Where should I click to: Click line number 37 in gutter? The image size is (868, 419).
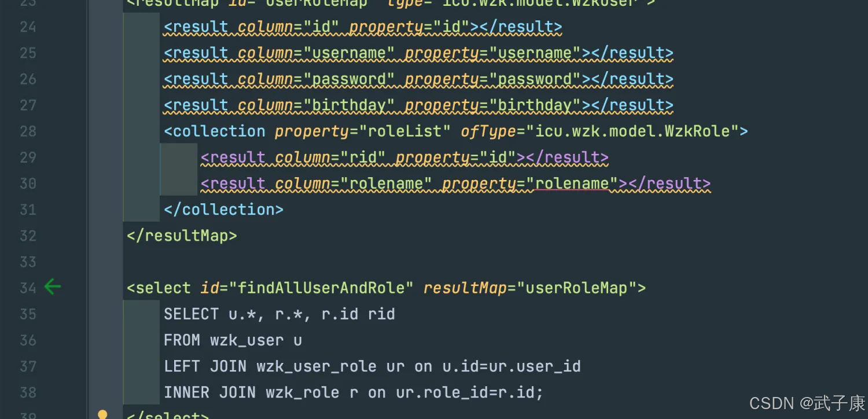(x=28, y=366)
